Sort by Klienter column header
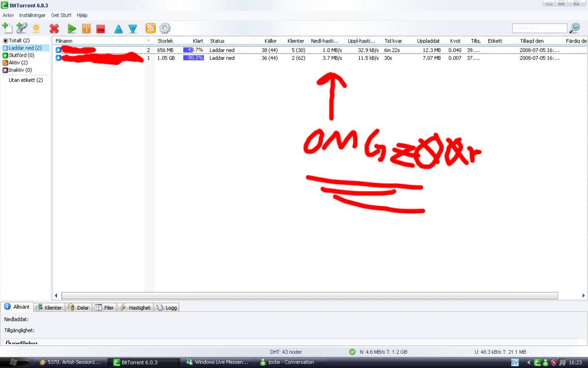Screen dimensions: 588x368 294,41
